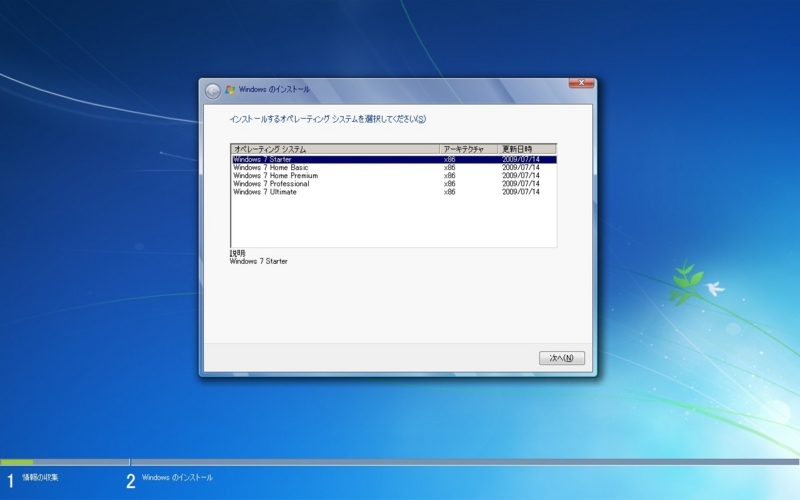
Task: Click step 2 Windows のインストール label
Action: pos(177,478)
